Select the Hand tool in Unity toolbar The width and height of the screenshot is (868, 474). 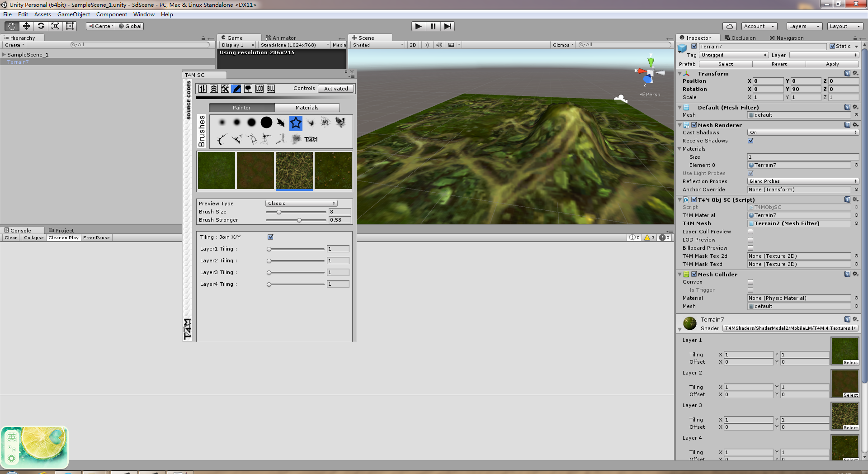[x=12, y=26]
